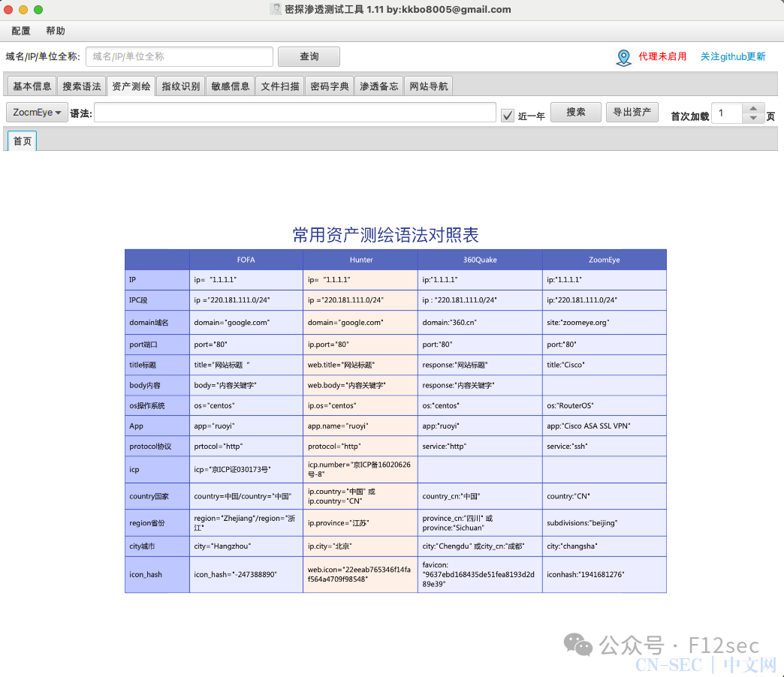
Task: Decrease the 首次加载 page count
Action: click(x=753, y=118)
